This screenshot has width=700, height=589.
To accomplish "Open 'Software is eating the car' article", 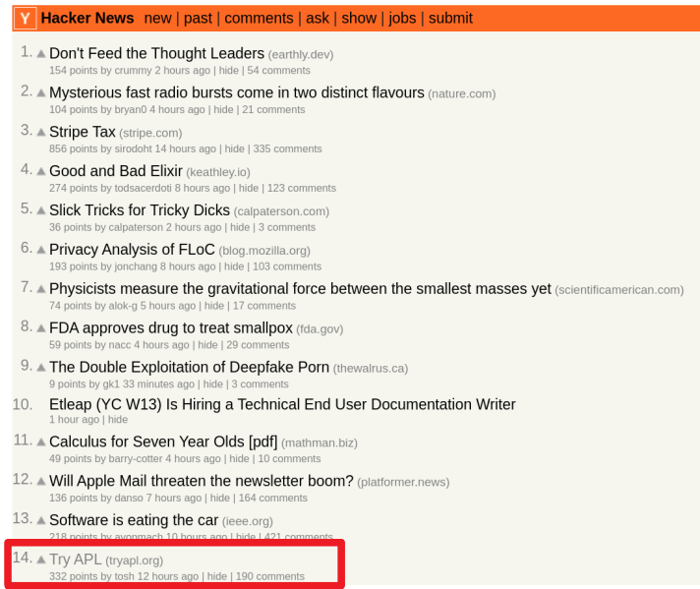I will [x=134, y=520].
